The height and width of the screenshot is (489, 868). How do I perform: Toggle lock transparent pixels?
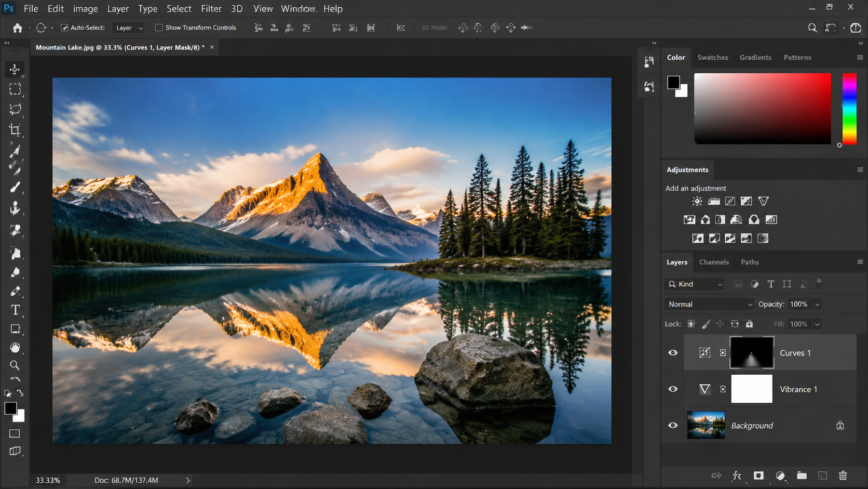pyautogui.click(x=691, y=324)
